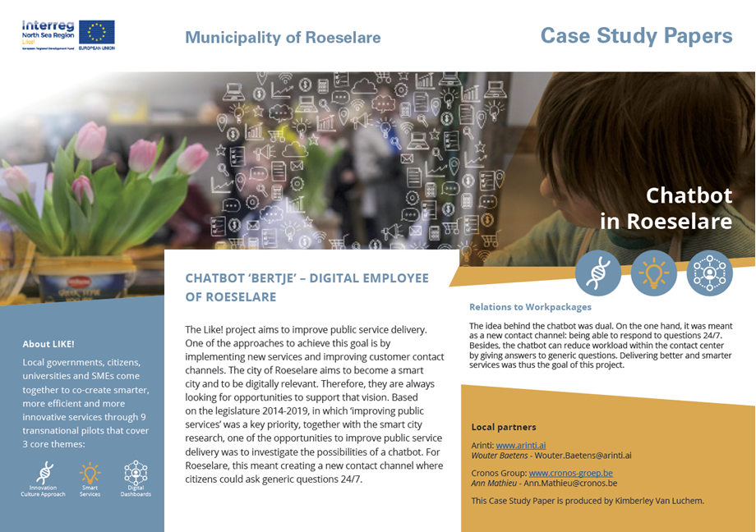Click the 'Arinti:' label
The width and height of the screenshot is (756, 532).
482,445
